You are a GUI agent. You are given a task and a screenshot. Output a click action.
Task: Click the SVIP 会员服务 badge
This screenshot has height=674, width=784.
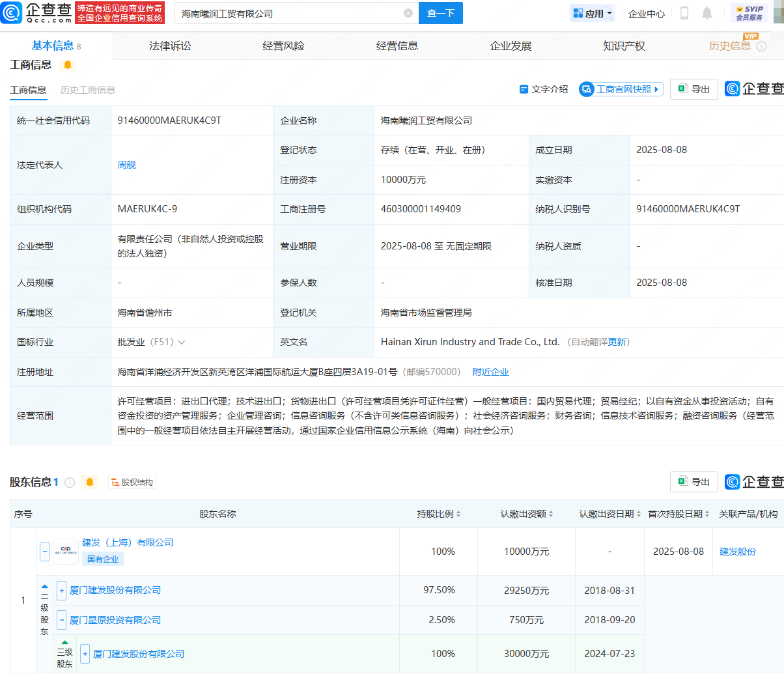(749, 13)
